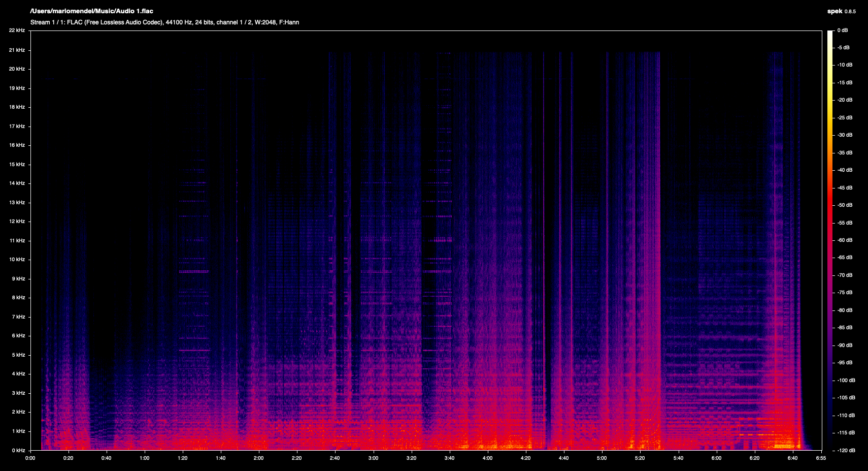Click the -5 dB color scale label

pyautogui.click(x=844, y=48)
